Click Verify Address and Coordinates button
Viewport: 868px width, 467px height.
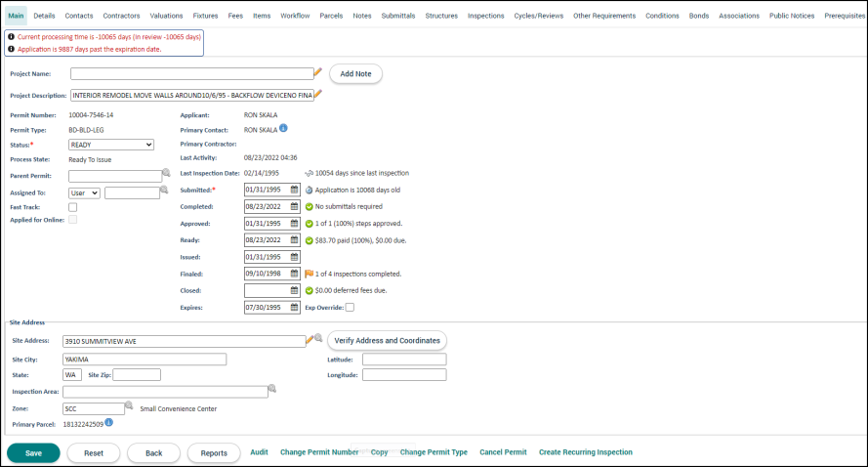coord(387,340)
